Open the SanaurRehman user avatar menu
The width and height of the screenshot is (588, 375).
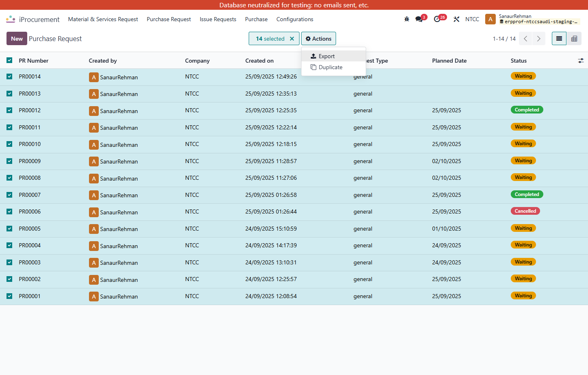490,19
